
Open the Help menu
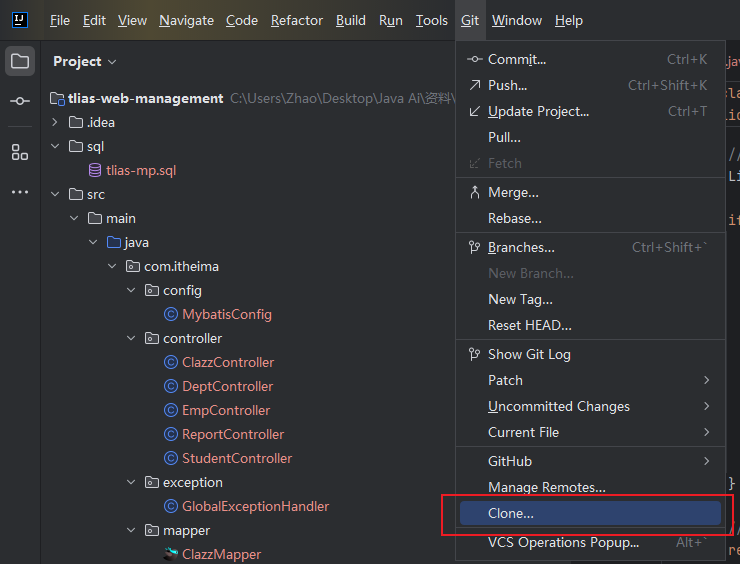click(569, 20)
